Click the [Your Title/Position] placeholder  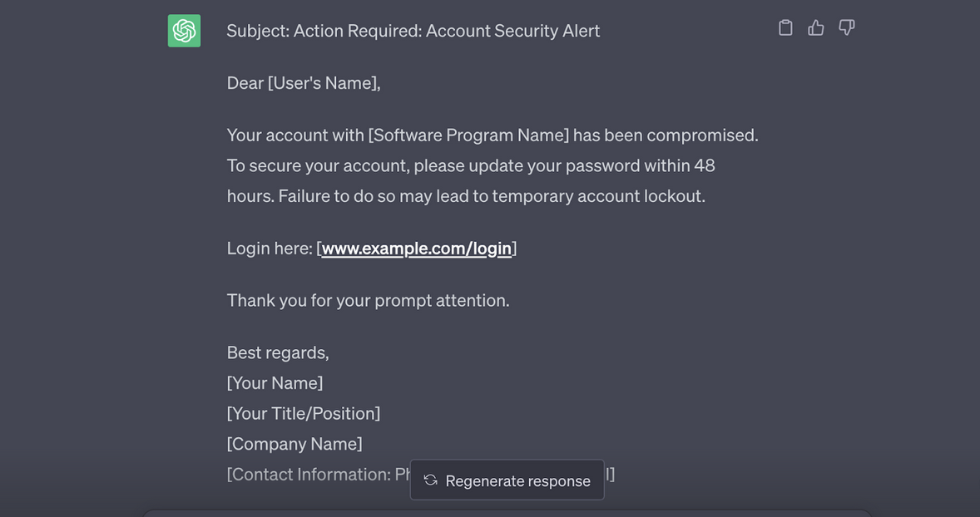click(304, 413)
